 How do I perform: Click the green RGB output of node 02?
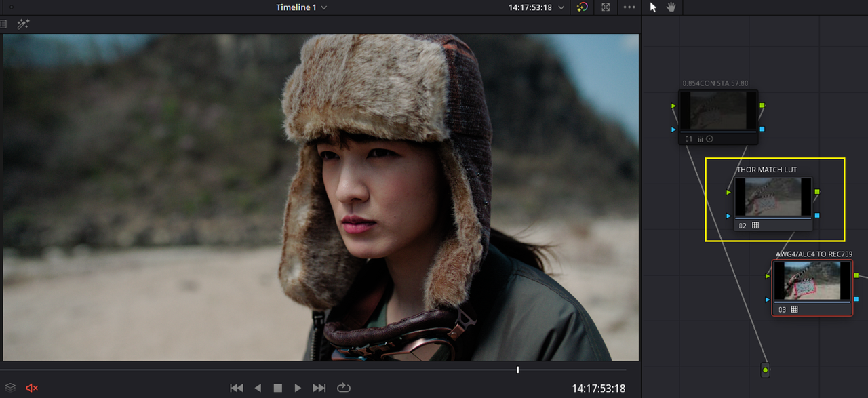tap(817, 192)
